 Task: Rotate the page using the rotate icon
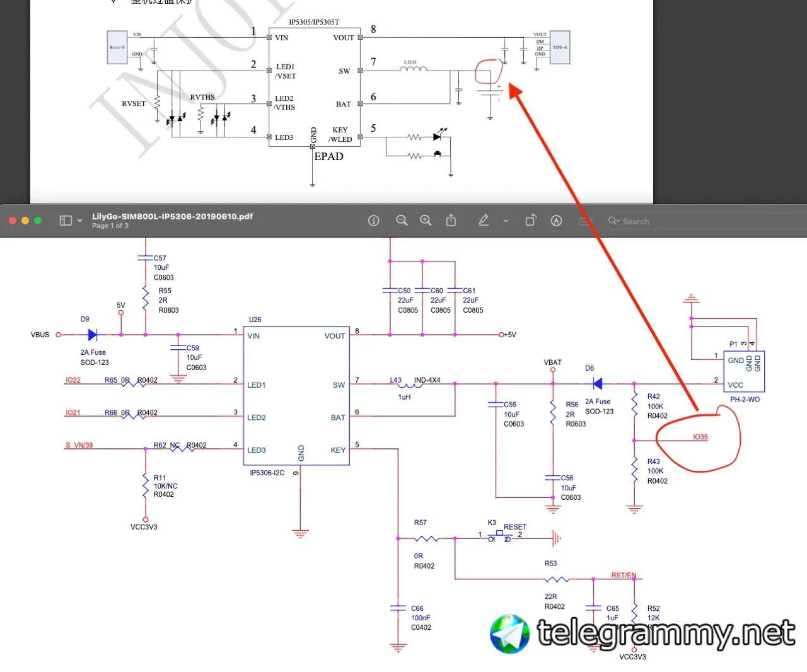tap(531, 220)
